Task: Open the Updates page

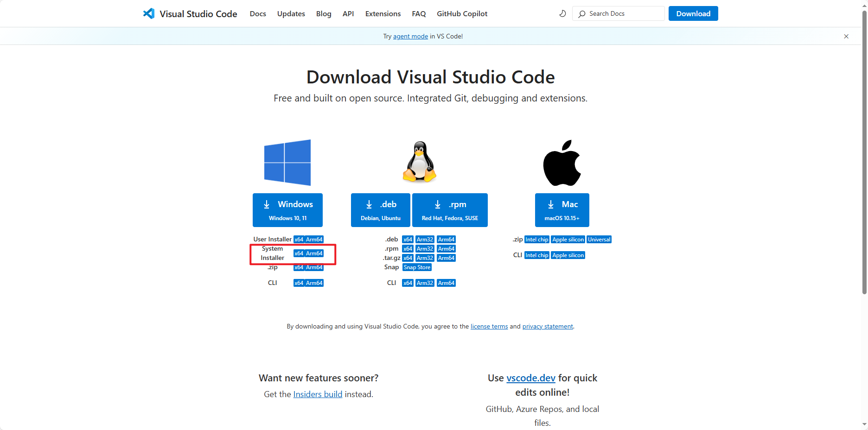Action: pyautogui.click(x=291, y=14)
